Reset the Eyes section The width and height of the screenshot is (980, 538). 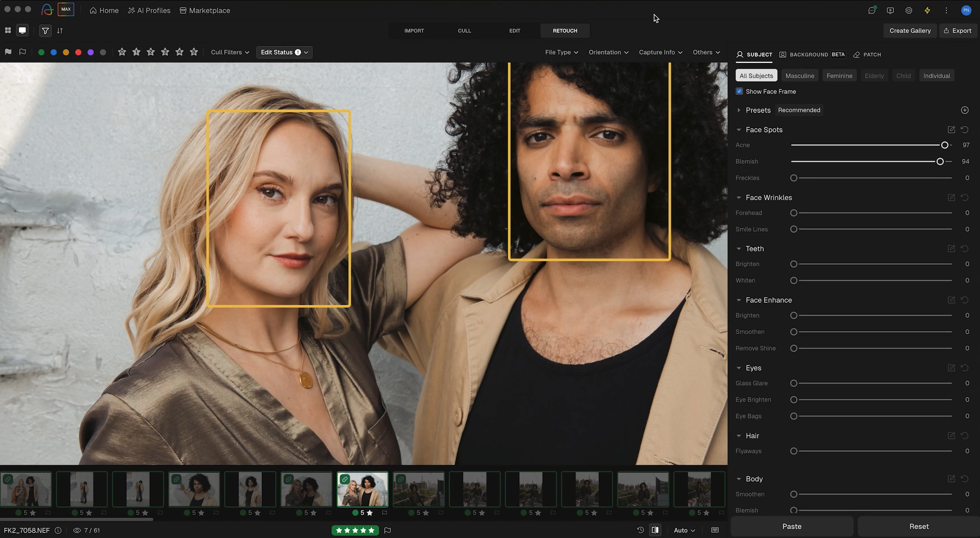[965, 368]
